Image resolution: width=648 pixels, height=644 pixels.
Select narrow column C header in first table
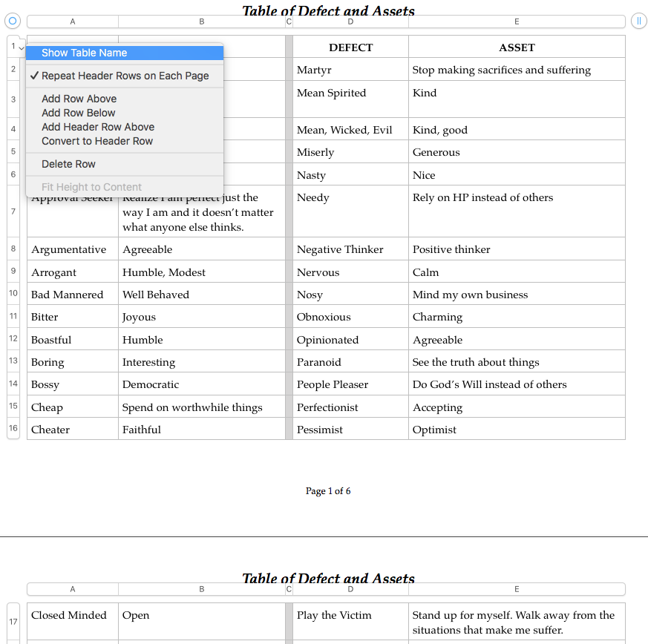click(289, 22)
